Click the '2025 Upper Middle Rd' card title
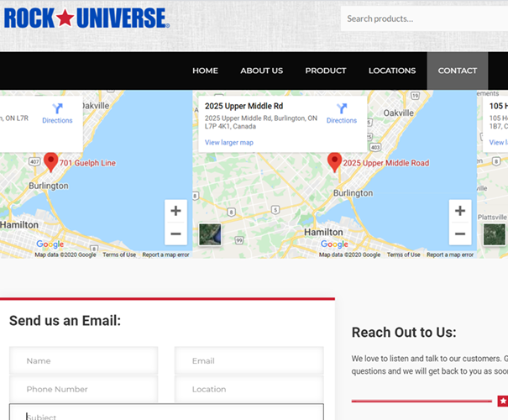The image size is (508, 420). tap(244, 106)
